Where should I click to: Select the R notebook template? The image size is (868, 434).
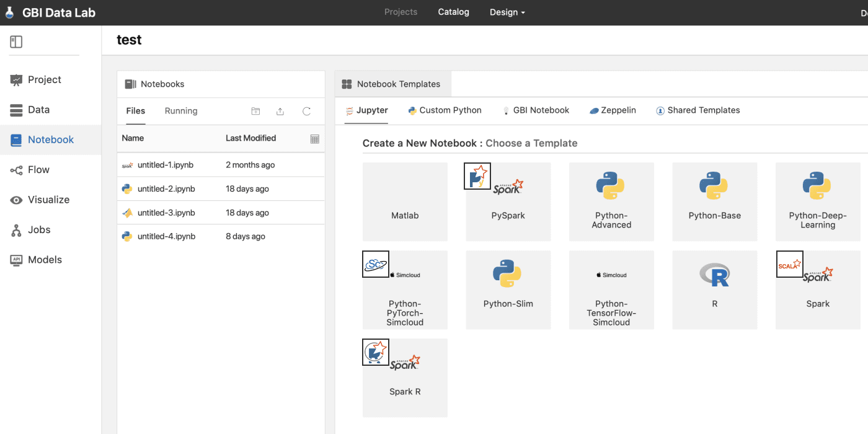(715, 290)
